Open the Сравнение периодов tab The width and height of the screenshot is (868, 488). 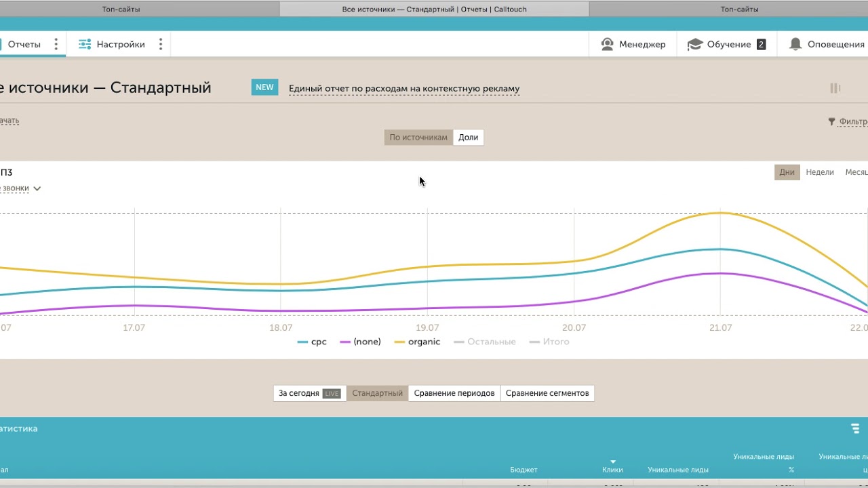pyautogui.click(x=454, y=393)
